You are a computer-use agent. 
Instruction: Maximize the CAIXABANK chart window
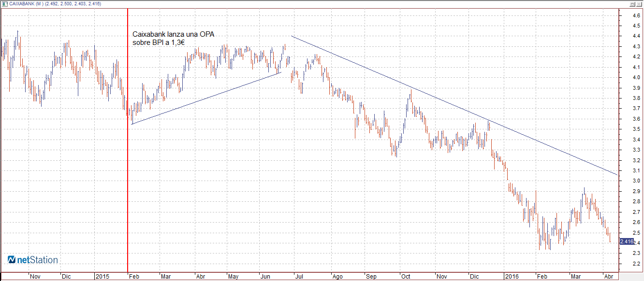coord(631,3)
